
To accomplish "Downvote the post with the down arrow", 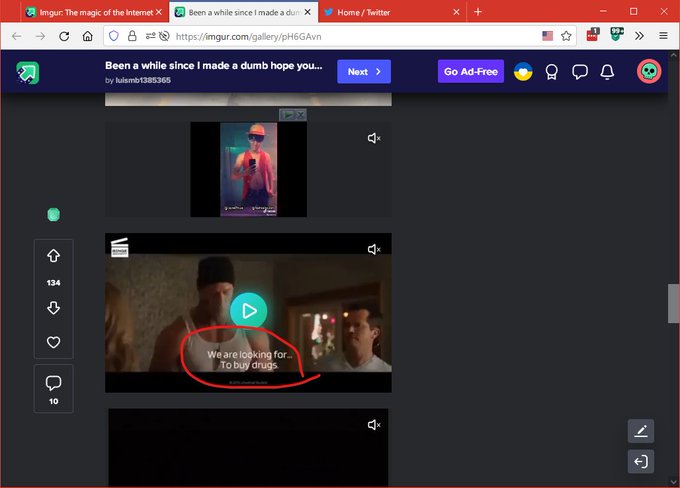I will click(53, 308).
